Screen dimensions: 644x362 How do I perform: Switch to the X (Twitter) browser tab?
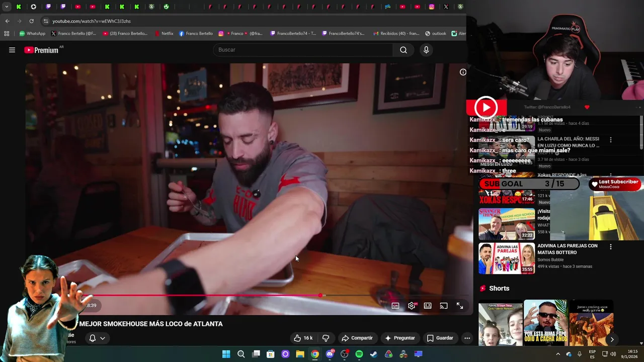point(446,7)
